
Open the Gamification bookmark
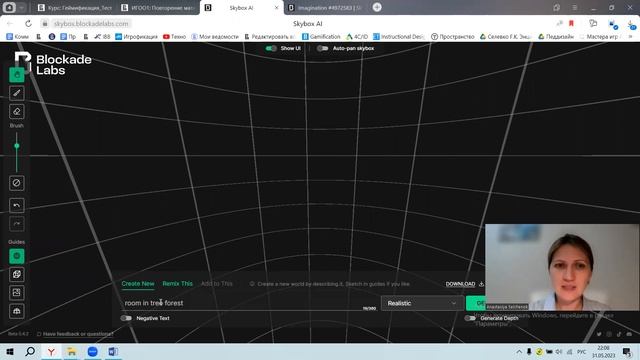321,37
